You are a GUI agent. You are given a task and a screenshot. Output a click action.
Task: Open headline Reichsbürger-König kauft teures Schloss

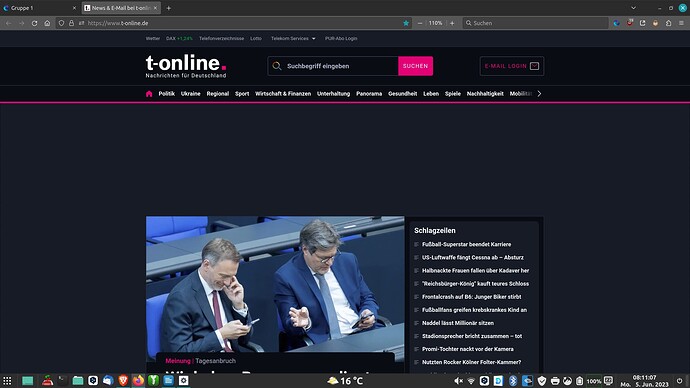[475, 284]
